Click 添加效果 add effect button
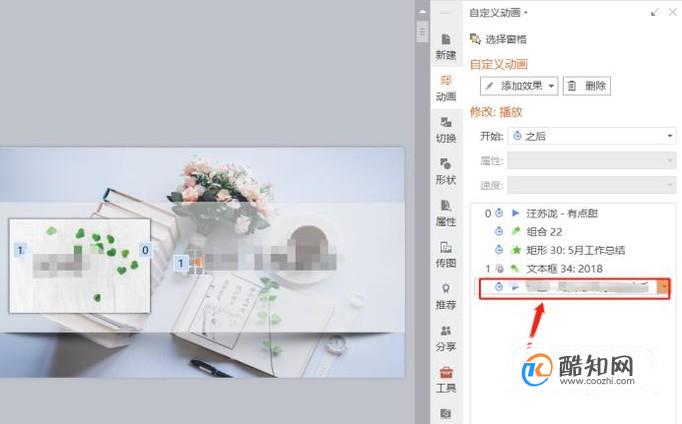This screenshot has width=682, height=424. pyautogui.click(x=519, y=86)
